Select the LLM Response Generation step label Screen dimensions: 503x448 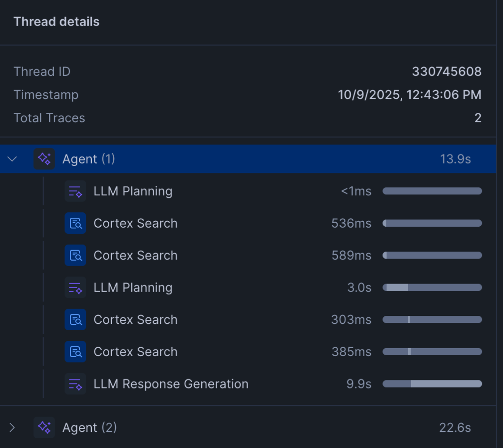(171, 384)
